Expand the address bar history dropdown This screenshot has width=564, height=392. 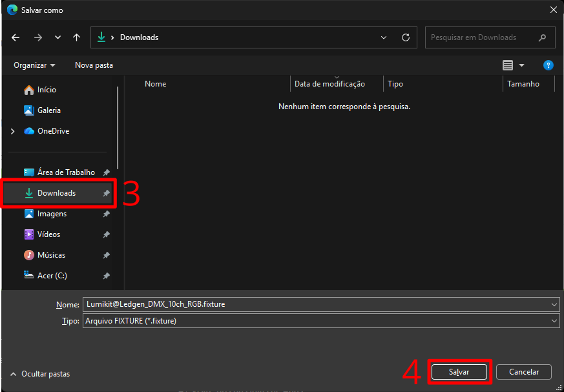pos(384,37)
